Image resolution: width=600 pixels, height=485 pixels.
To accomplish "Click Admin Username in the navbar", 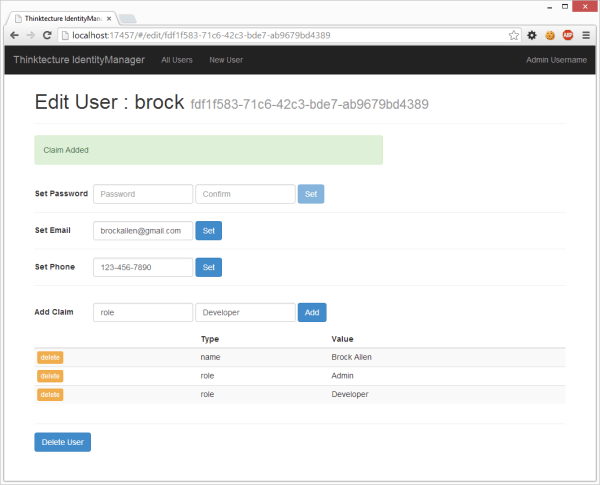I will point(556,60).
